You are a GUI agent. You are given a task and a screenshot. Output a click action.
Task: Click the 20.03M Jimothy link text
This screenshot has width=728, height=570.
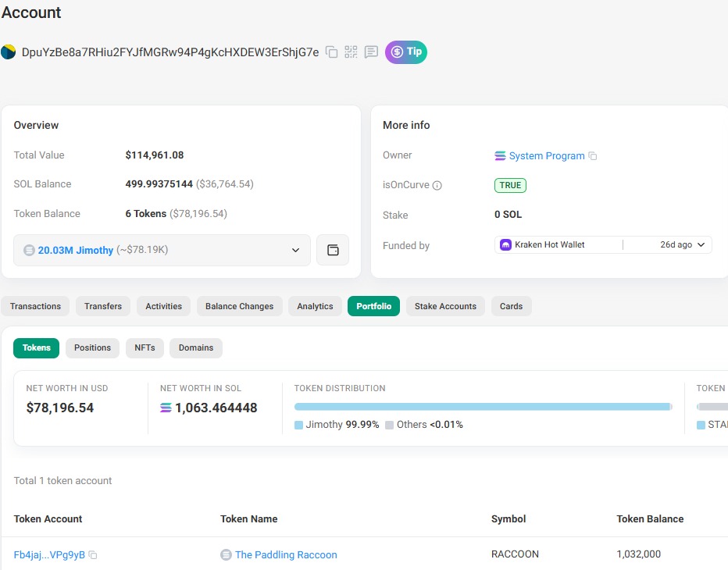coord(75,250)
